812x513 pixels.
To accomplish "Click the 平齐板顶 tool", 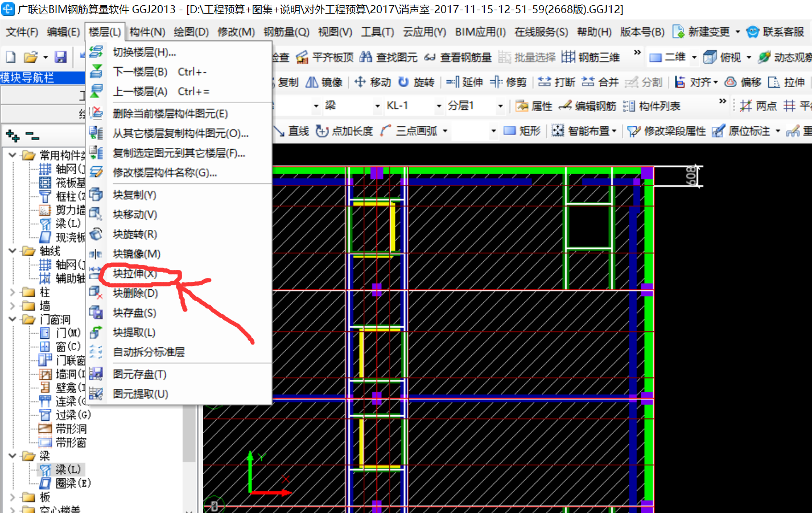I will [x=325, y=57].
